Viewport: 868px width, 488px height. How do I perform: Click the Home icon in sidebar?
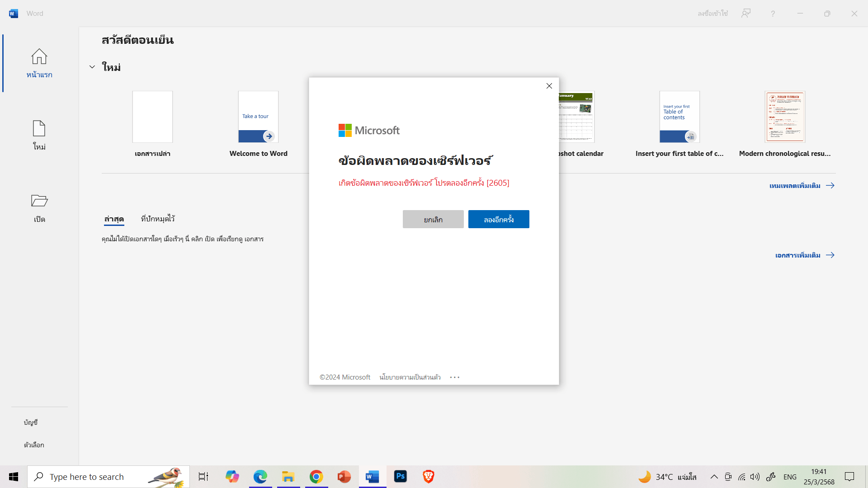[x=39, y=57]
